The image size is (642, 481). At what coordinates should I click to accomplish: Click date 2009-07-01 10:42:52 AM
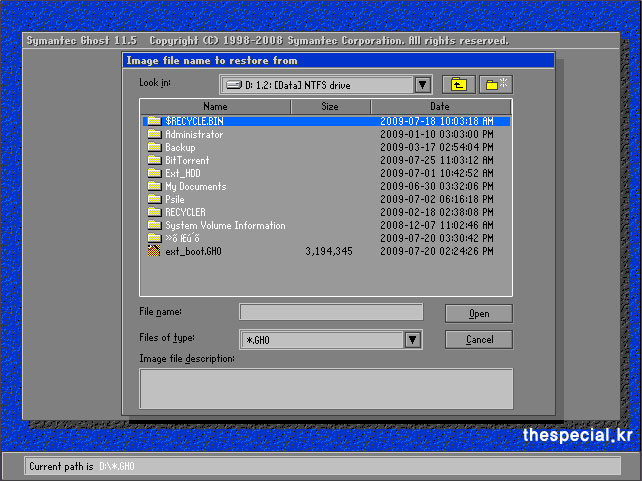point(437,173)
